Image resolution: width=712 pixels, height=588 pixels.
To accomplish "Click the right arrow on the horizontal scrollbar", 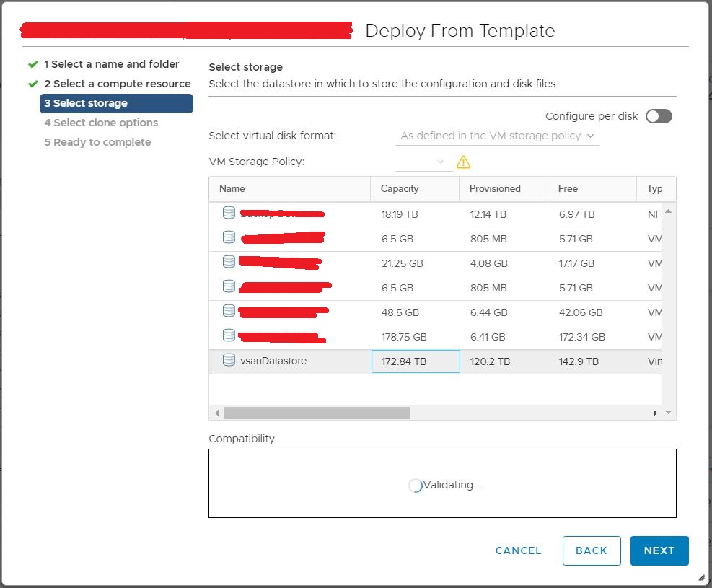I will pos(655,413).
